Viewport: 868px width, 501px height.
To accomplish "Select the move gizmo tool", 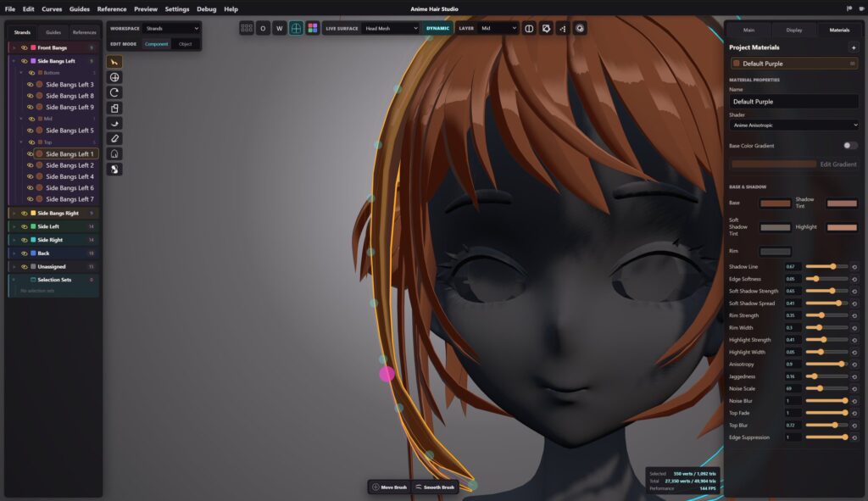I will [114, 77].
